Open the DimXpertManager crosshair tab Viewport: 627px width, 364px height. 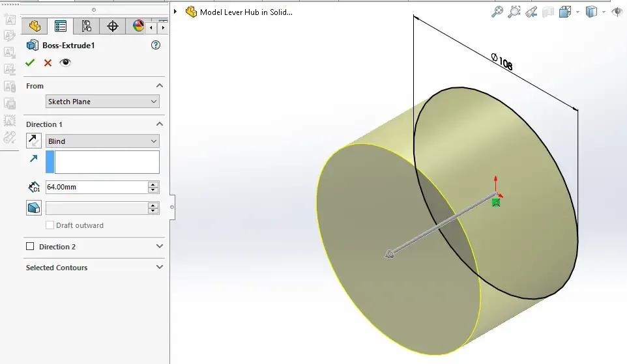tap(112, 26)
